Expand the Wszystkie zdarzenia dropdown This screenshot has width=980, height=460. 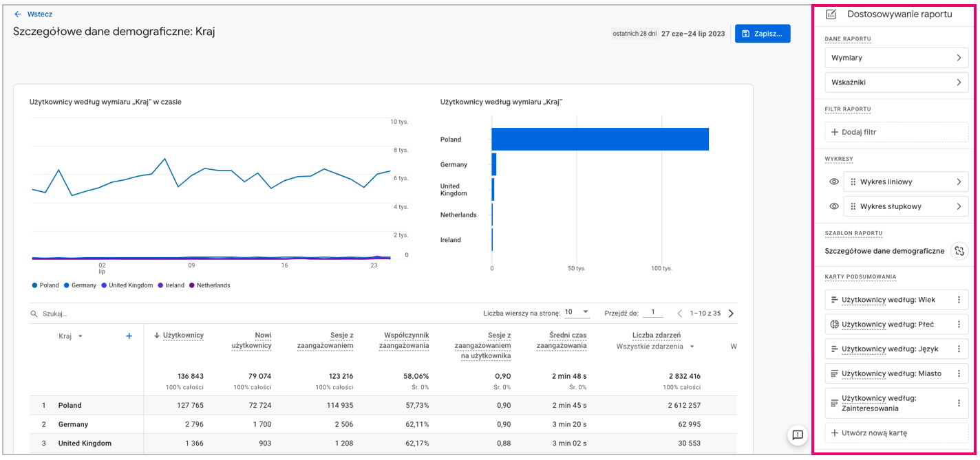[x=692, y=347]
